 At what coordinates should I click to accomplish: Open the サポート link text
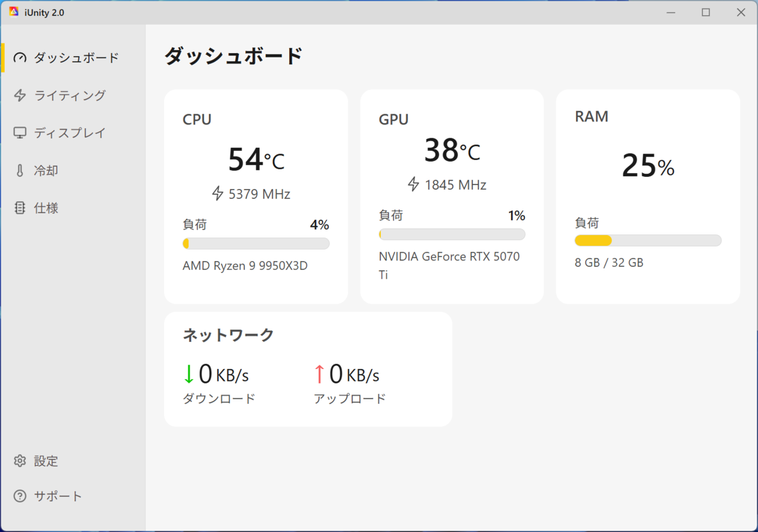[x=58, y=496]
